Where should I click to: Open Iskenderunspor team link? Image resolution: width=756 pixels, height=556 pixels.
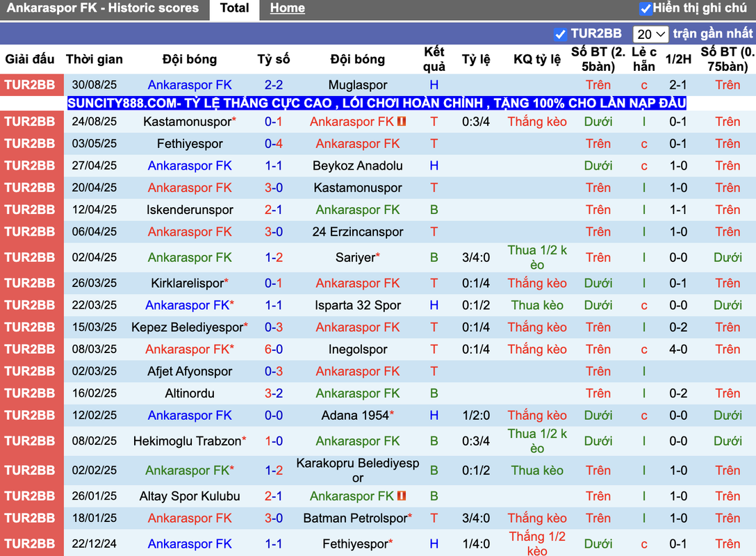click(x=190, y=210)
